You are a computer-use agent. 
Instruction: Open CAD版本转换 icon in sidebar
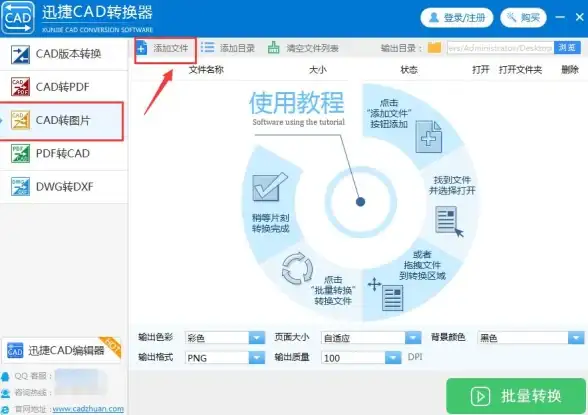20,54
